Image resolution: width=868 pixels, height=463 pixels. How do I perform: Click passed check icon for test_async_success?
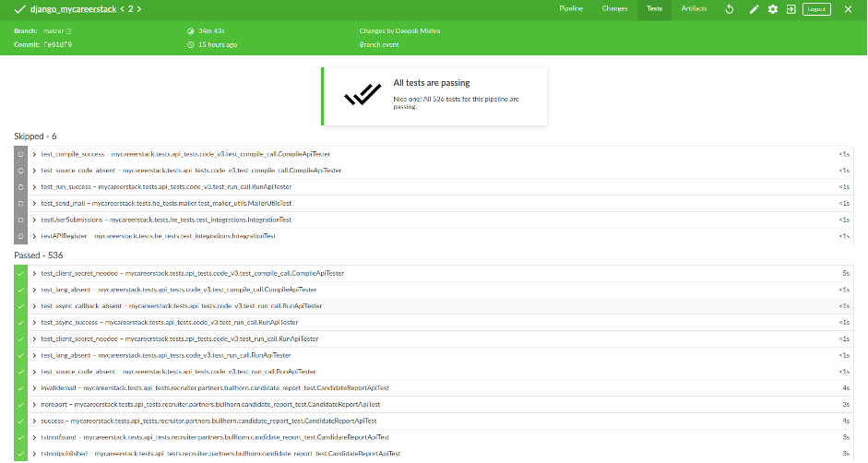[x=20, y=322]
